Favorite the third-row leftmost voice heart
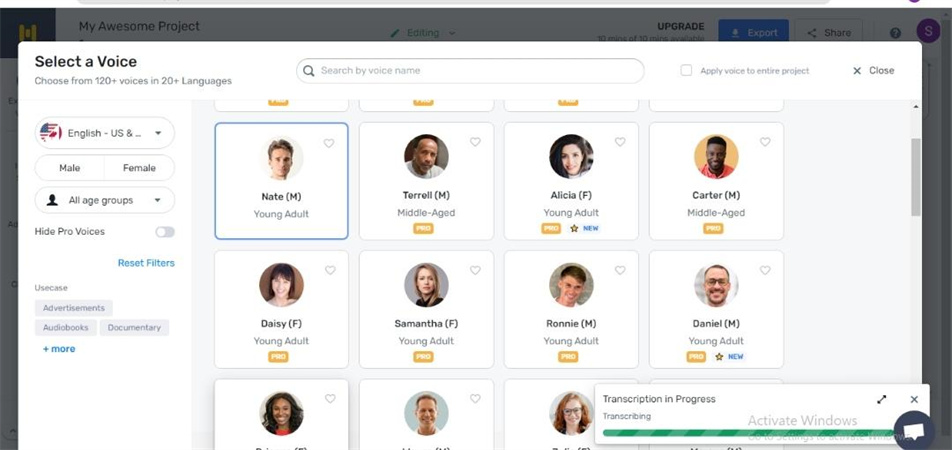This screenshot has width=952, height=450. (330, 398)
